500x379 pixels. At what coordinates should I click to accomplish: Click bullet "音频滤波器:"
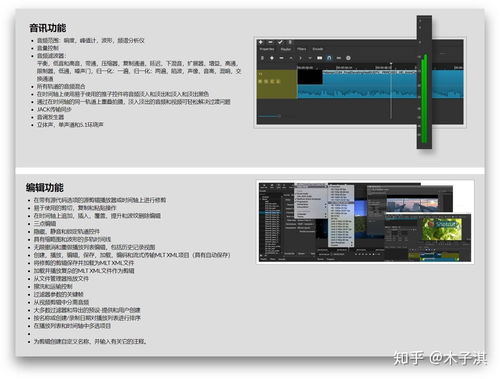point(51,56)
